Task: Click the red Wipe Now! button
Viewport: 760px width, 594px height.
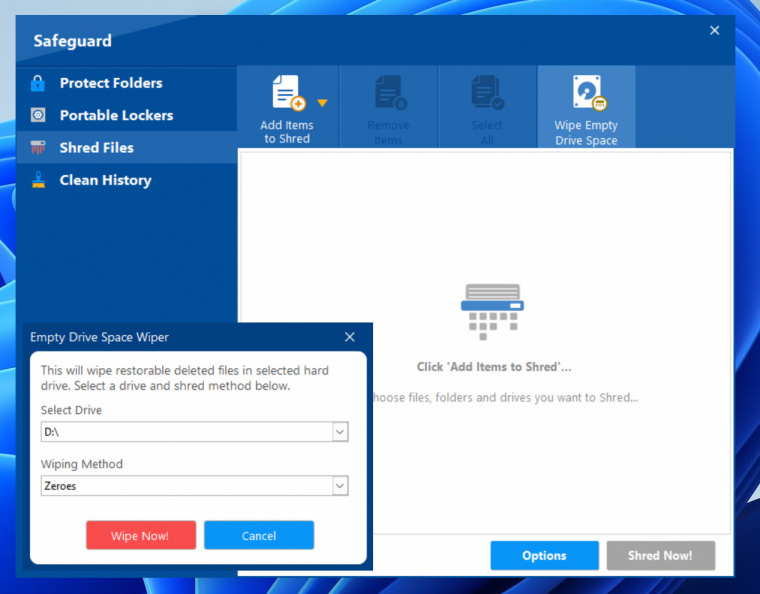Action: [141, 535]
